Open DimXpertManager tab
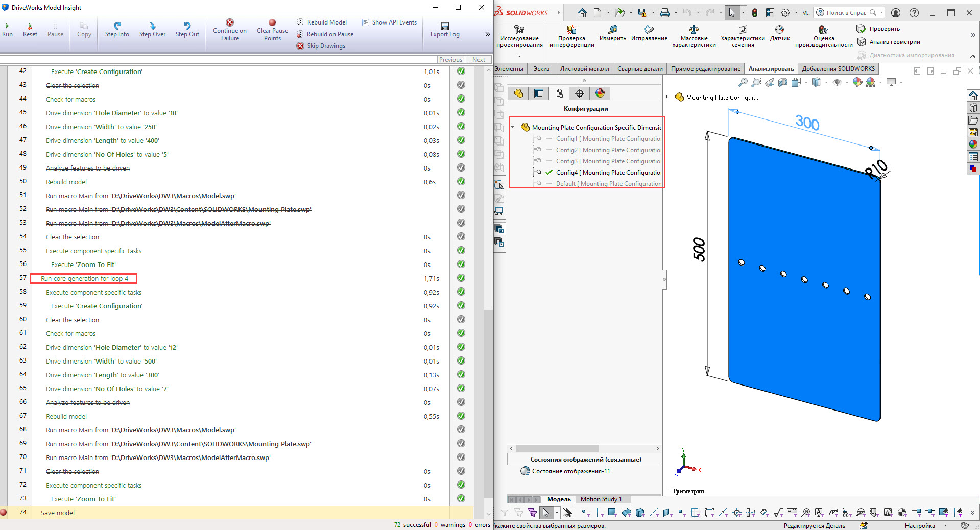 pos(580,93)
